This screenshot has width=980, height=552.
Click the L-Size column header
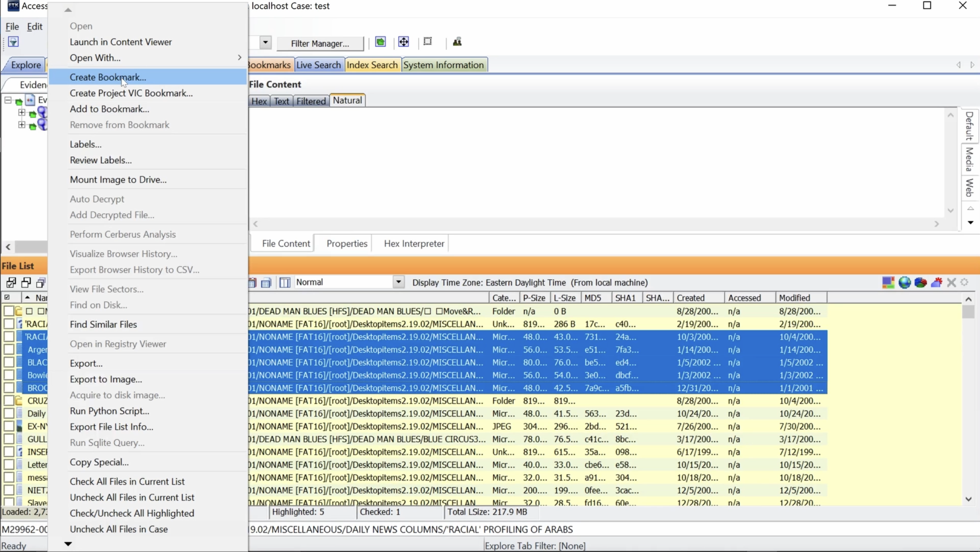click(x=565, y=298)
